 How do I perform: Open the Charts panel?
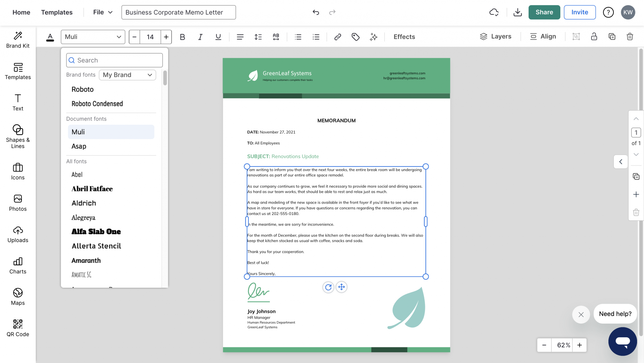tap(18, 265)
